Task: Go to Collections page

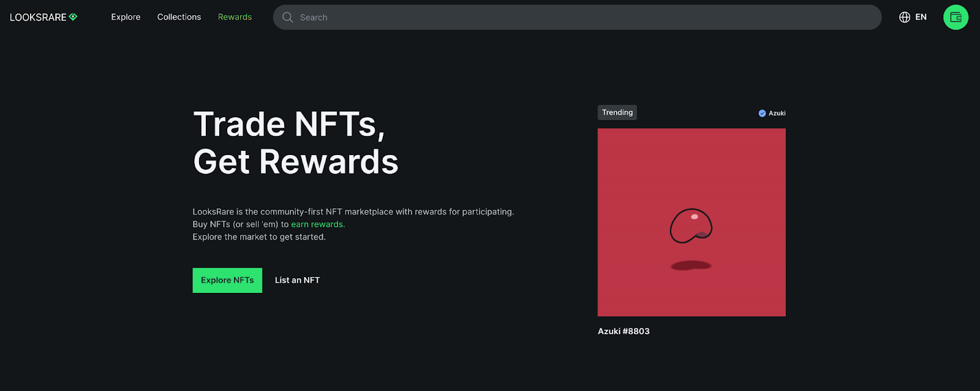Action: click(179, 17)
